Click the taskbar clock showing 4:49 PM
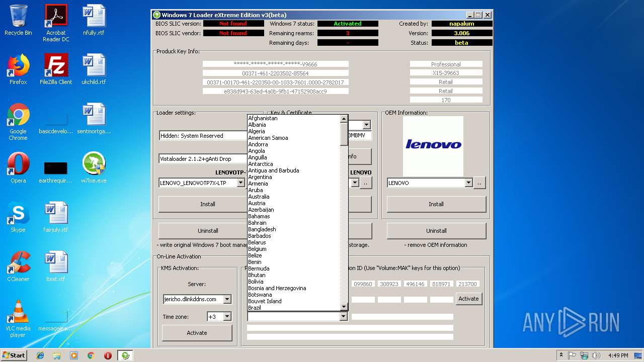This screenshot has width=644, height=362. click(618, 355)
